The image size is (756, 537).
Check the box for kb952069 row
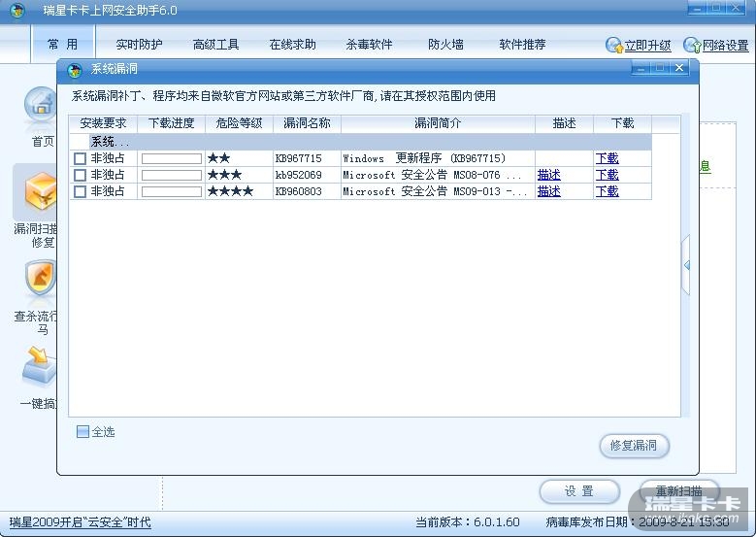pos(80,175)
